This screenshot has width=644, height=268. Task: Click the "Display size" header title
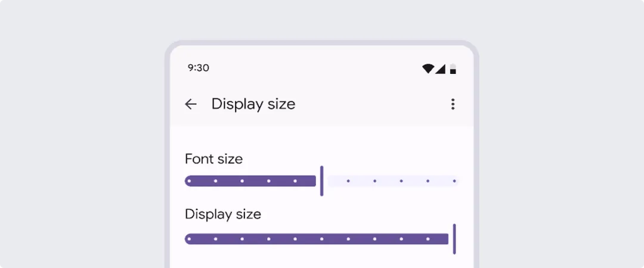coord(253,104)
